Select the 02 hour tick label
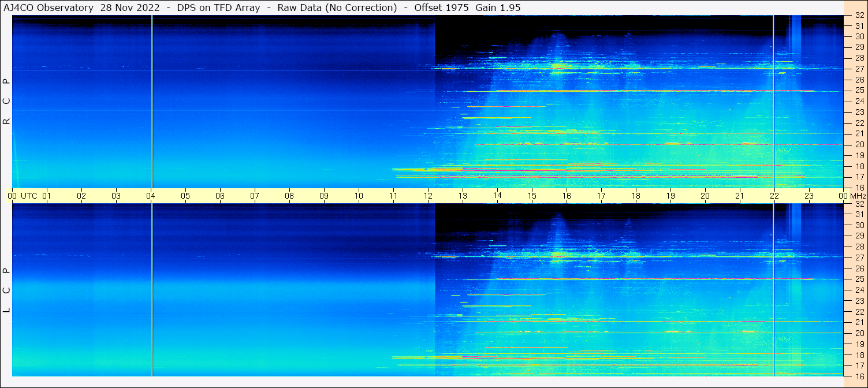Screen dimensions: 868x388 pos(81,196)
